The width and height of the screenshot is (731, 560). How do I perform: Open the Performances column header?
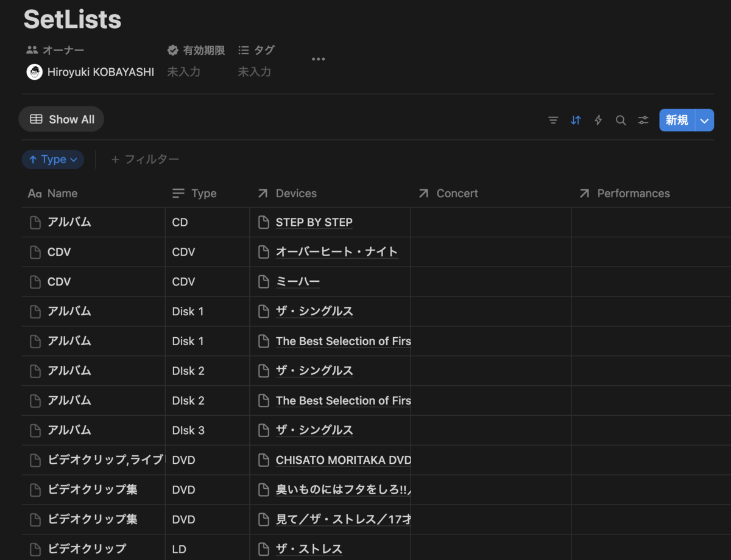(651, 194)
